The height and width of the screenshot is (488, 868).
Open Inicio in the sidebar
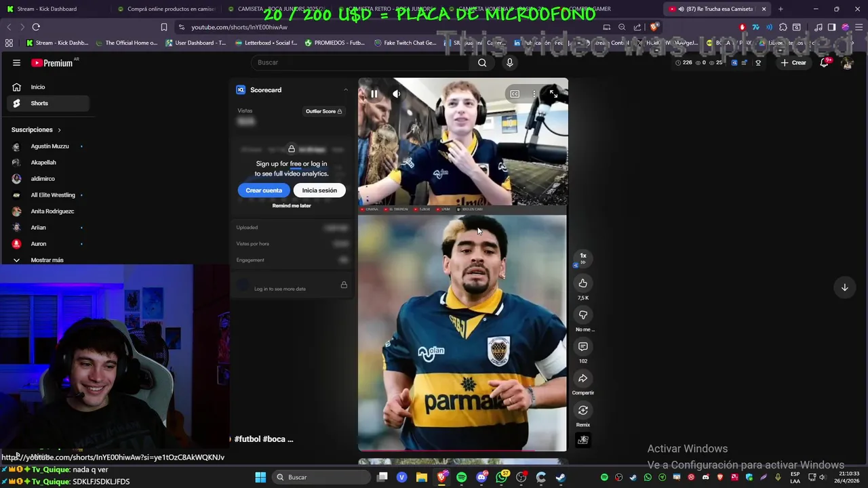pyautogui.click(x=47, y=87)
